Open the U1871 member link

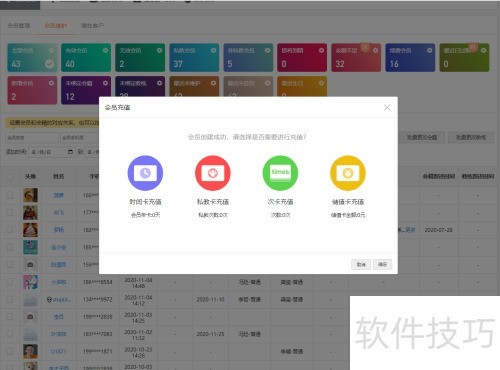coord(58,351)
